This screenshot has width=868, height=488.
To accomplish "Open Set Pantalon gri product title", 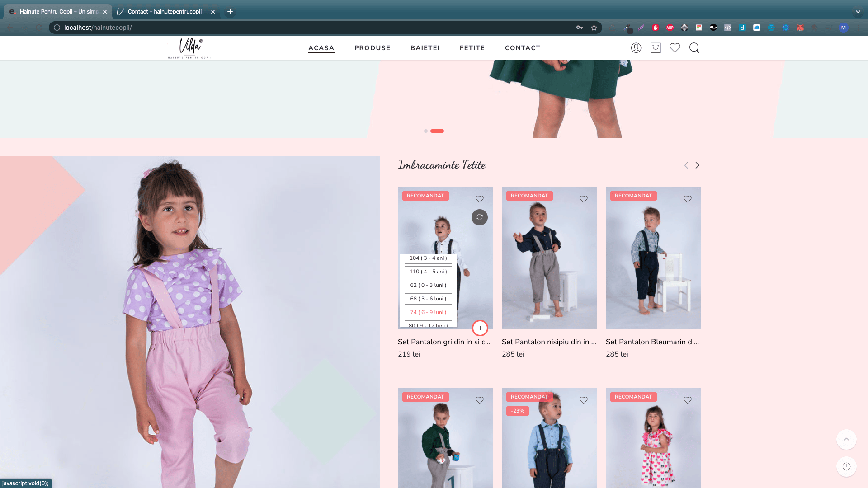I will click(x=444, y=342).
